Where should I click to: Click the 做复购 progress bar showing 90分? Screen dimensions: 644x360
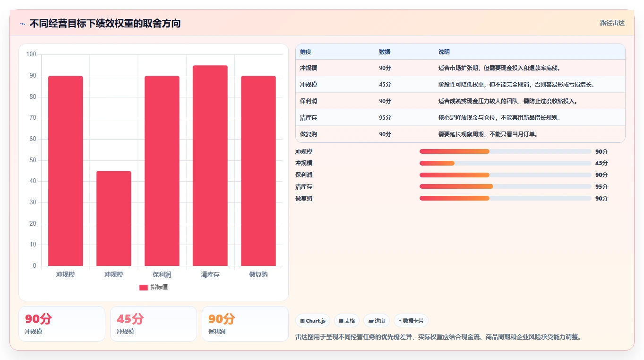(506, 198)
